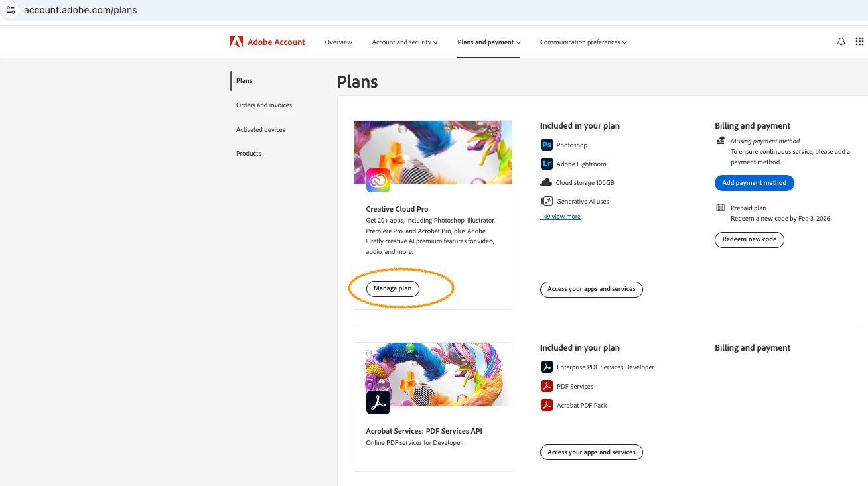Click the Enterprise PDF Services Developer icon
The height and width of the screenshot is (486, 868).
tap(547, 367)
